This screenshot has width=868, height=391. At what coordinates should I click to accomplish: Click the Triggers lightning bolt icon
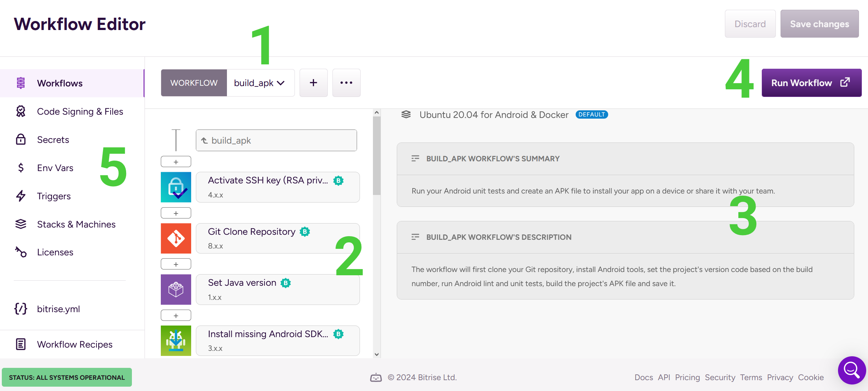coord(21,196)
